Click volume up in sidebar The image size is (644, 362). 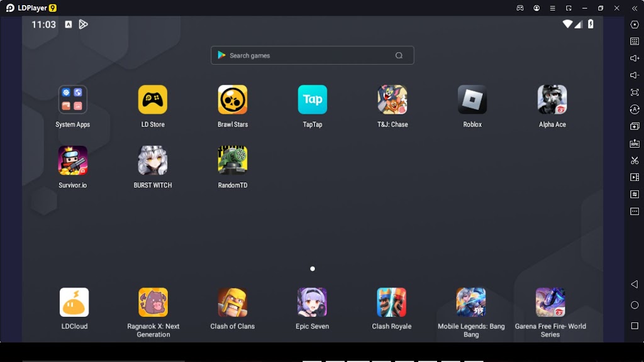pyautogui.click(x=635, y=58)
